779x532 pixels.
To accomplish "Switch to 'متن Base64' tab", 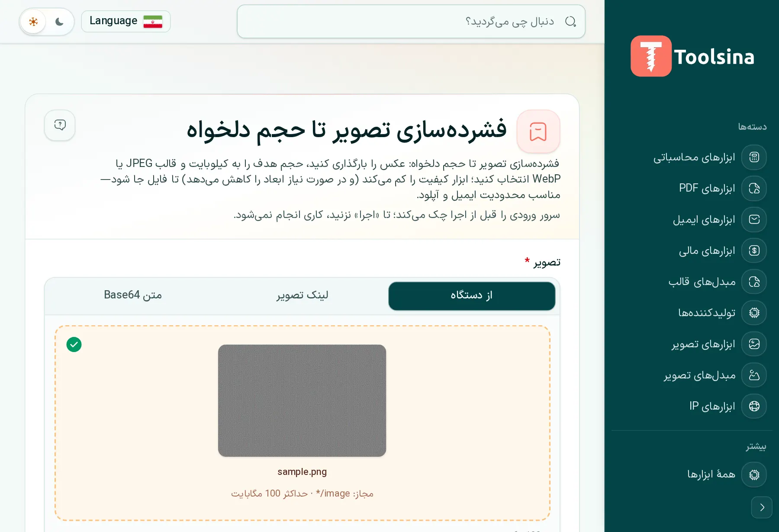I will [133, 296].
